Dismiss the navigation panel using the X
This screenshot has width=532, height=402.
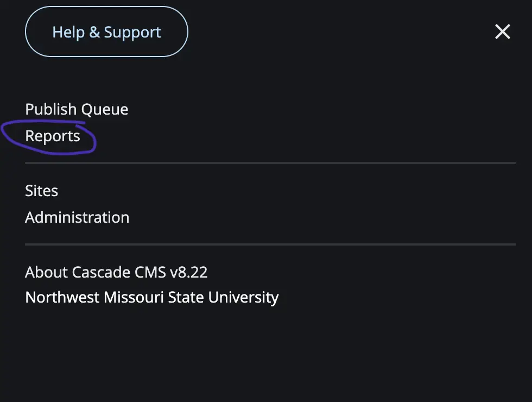pos(503,32)
